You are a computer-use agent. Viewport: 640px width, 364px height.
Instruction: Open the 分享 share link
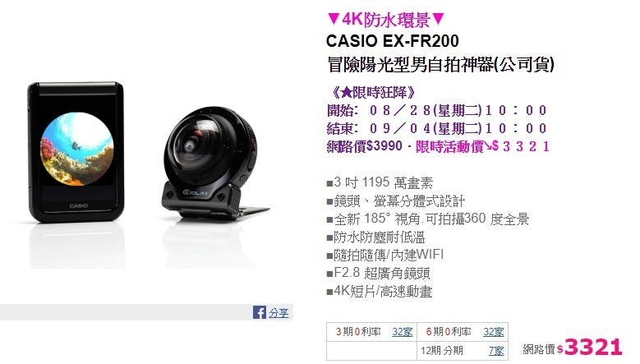[279, 313]
